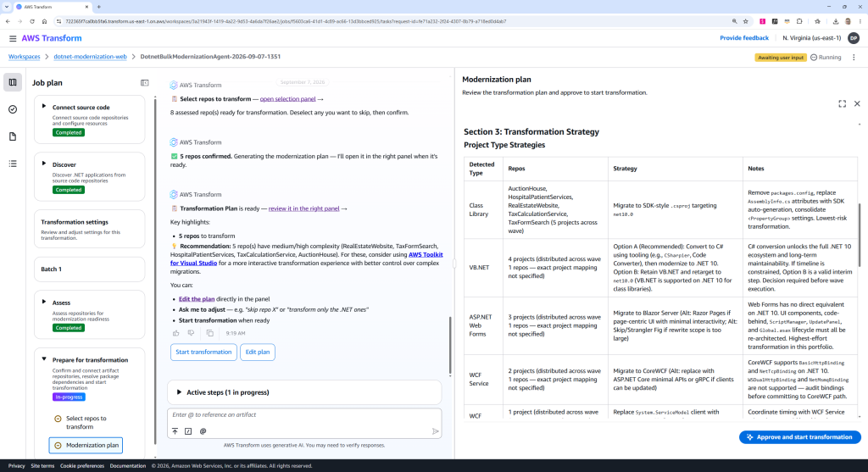Copy the message with the copy icon
This screenshot has height=472, width=868.
(210, 333)
